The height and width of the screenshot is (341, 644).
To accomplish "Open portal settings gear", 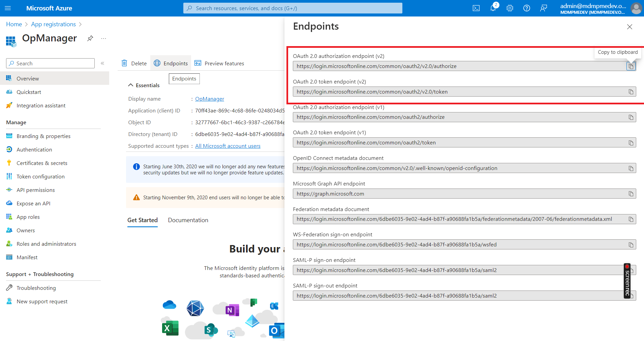I will tap(510, 8).
